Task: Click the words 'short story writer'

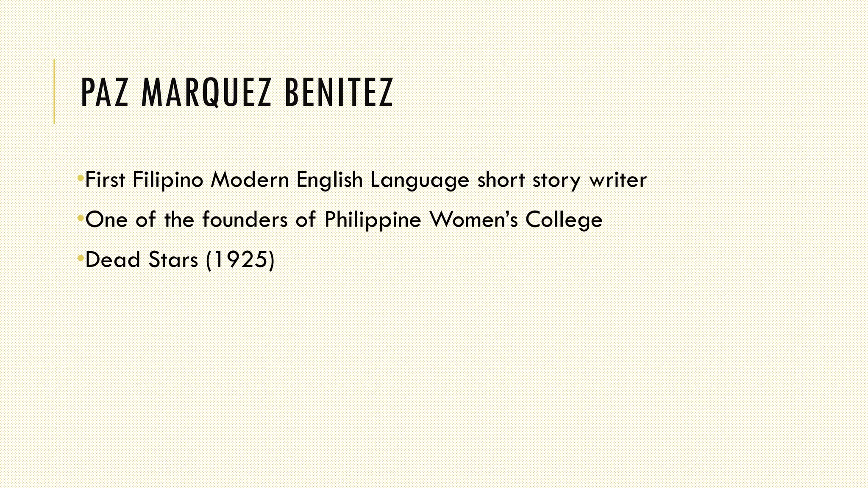Action: (x=562, y=180)
